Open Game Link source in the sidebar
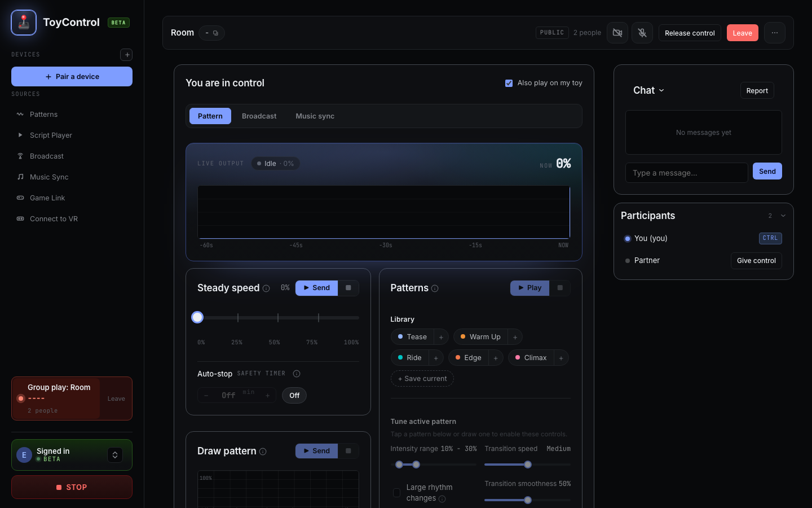Viewport: 812px width, 508px height. [72, 198]
